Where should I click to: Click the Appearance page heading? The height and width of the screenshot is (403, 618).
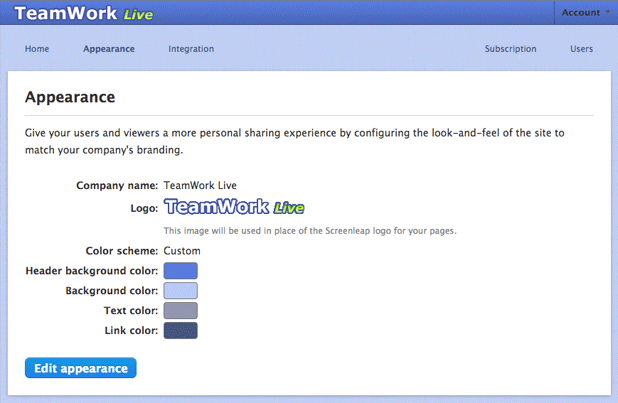click(x=70, y=97)
